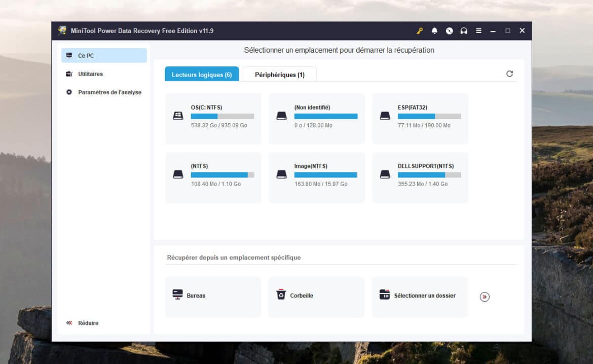Click the ESP(FAT32) usage bar

[429, 116]
